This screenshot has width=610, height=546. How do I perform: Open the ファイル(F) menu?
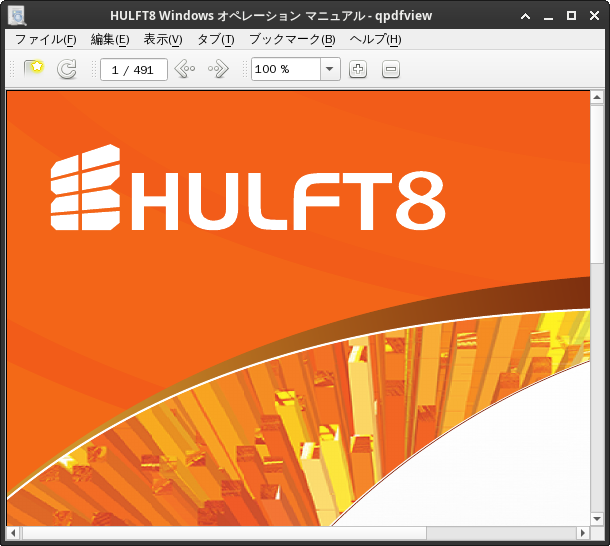pos(46,39)
